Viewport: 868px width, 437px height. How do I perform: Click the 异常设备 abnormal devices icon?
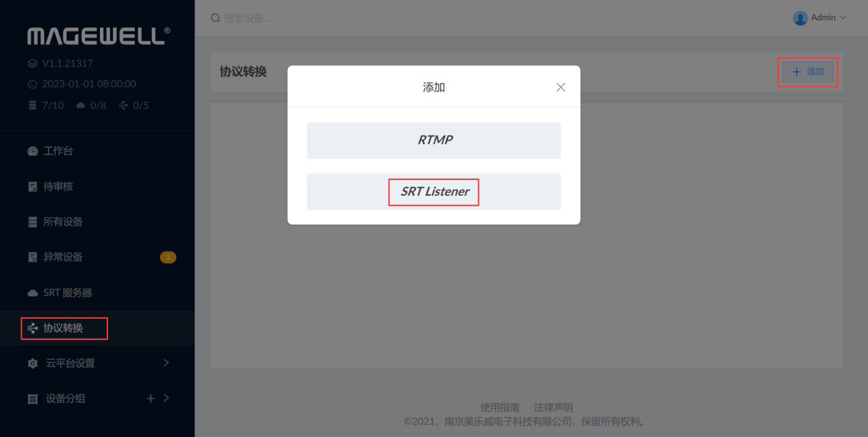(32, 258)
